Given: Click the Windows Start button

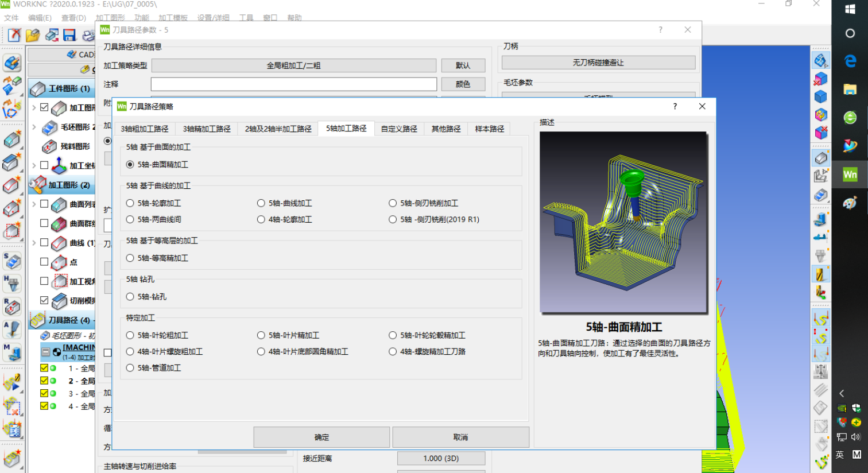Looking at the screenshot, I should pyautogui.click(x=850, y=10).
